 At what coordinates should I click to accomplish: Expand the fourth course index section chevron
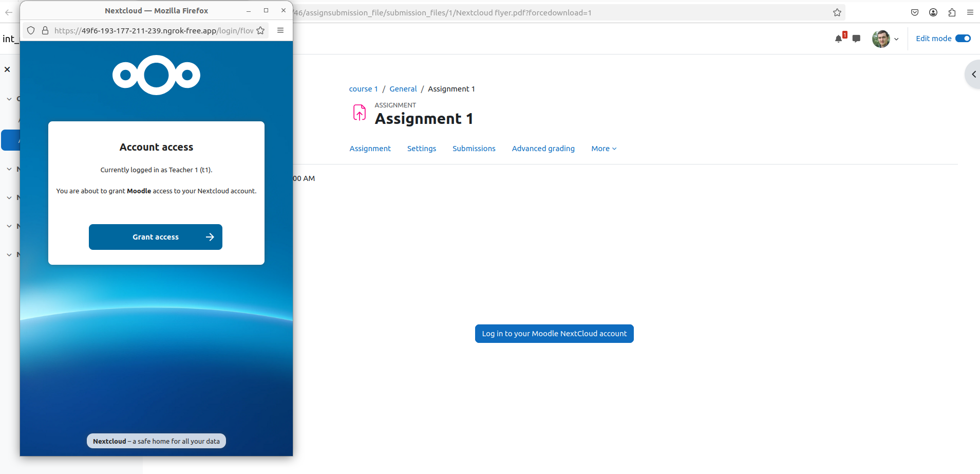pyautogui.click(x=9, y=226)
